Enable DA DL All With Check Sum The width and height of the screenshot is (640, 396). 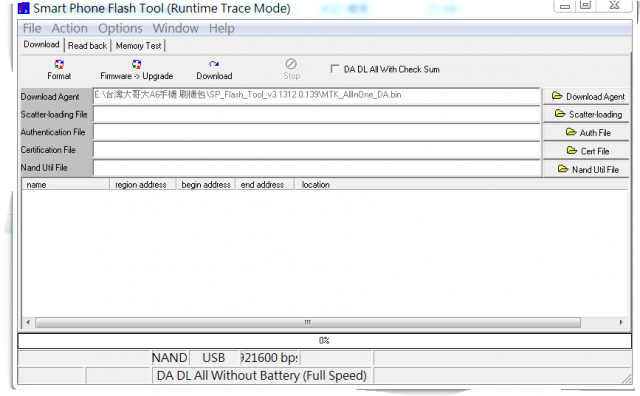[x=335, y=69]
